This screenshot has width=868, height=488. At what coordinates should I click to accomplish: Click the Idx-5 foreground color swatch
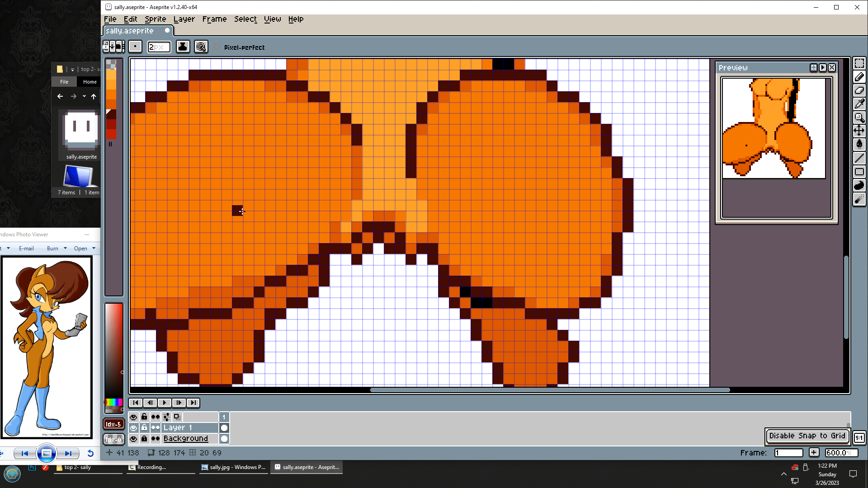click(x=113, y=424)
